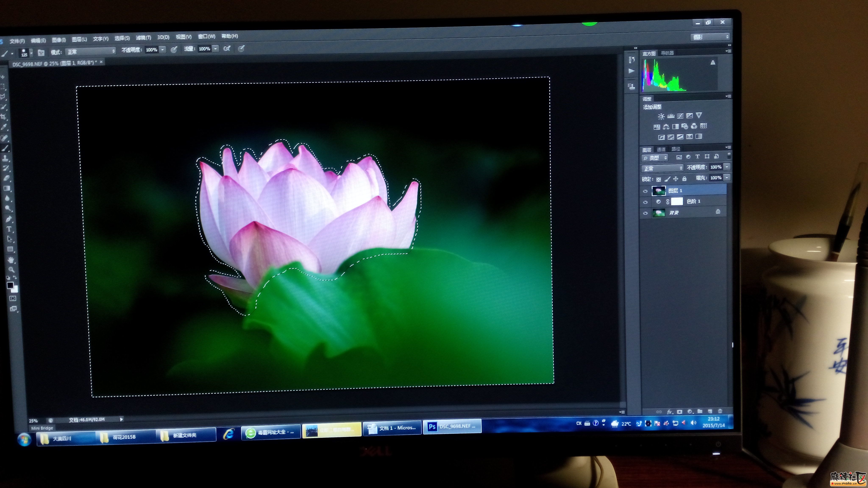Add a Levels adjustment layer
The image size is (868, 488).
[x=671, y=116]
